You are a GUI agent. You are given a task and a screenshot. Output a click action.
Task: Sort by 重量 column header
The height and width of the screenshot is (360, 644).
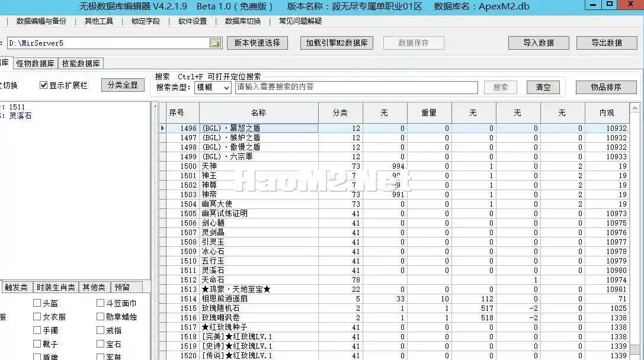point(429,112)
